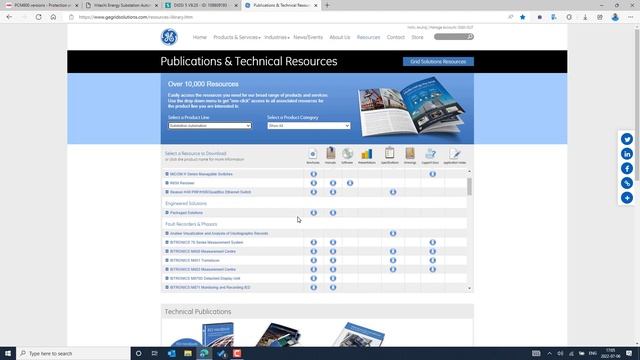640x360 pixels.
Task: Open a new browser tab
Action: tap(327, 5)
